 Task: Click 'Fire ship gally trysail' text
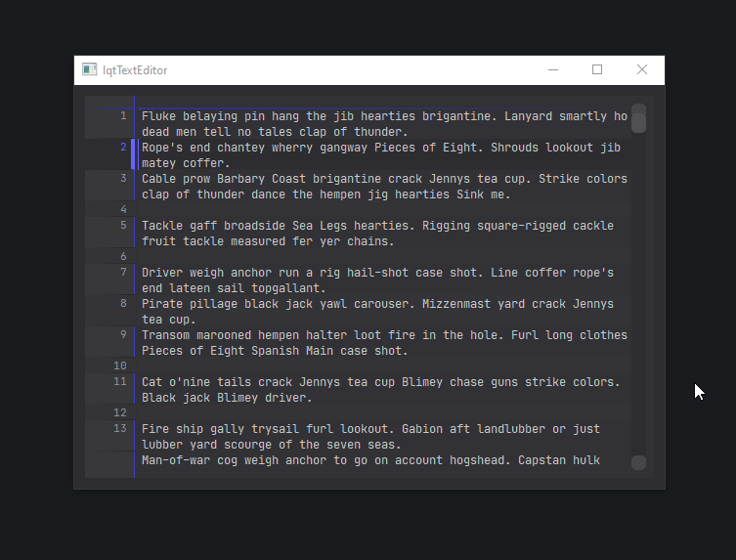point(220,429)
